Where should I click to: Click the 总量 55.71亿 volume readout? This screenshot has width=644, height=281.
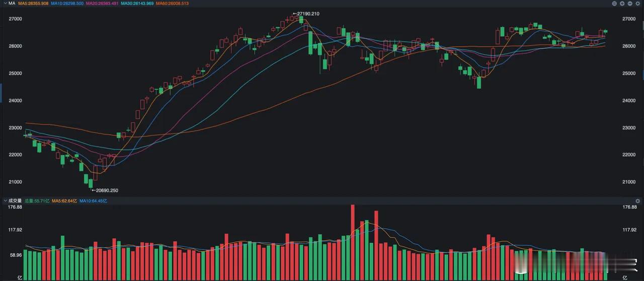[x=37, y=200]
